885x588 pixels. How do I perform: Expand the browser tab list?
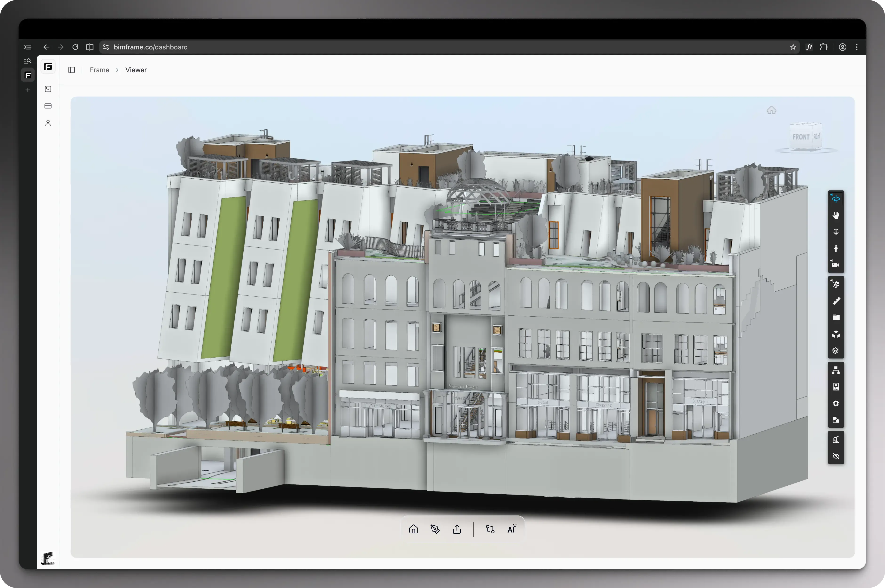click(x=27, y=47)
